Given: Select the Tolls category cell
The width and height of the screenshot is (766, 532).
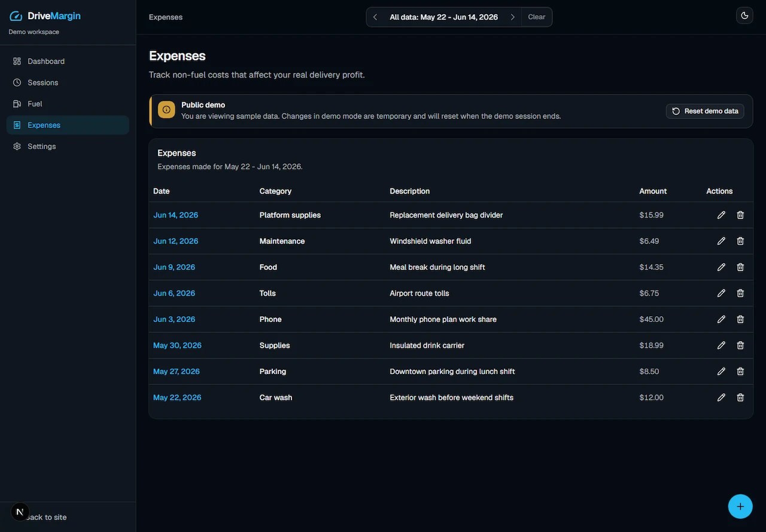Looking at the screenshot, I should [x=268, y=293].
